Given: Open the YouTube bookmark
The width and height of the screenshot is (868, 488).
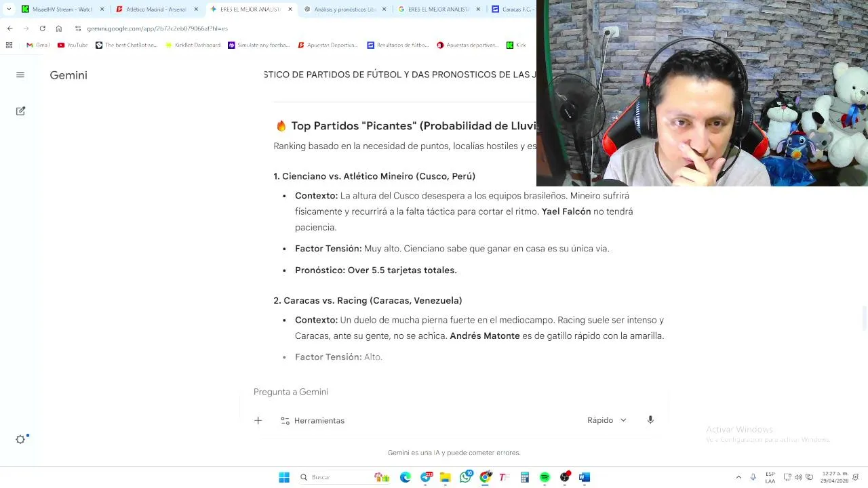Looking at the screenshot, I should (x=73, y=45).
